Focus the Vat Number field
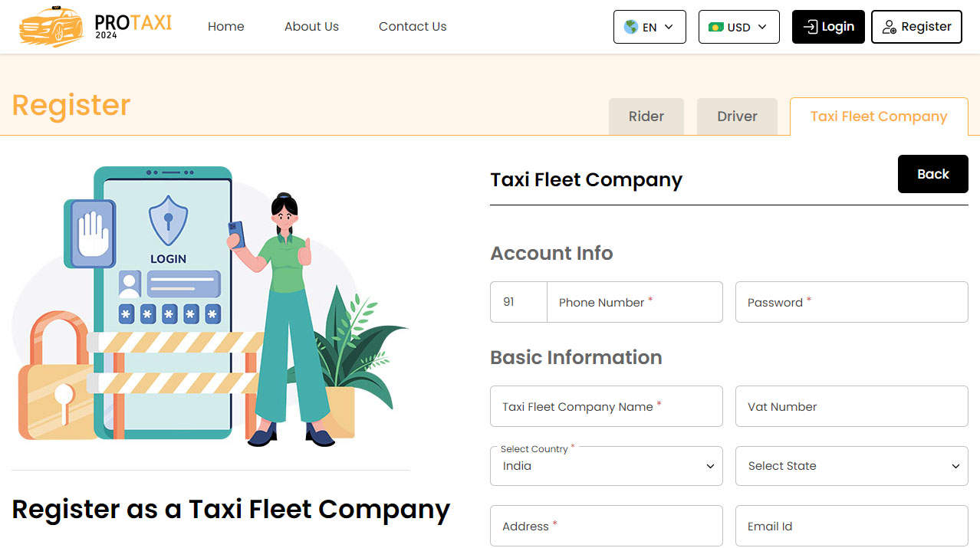 tap(852, 406)
